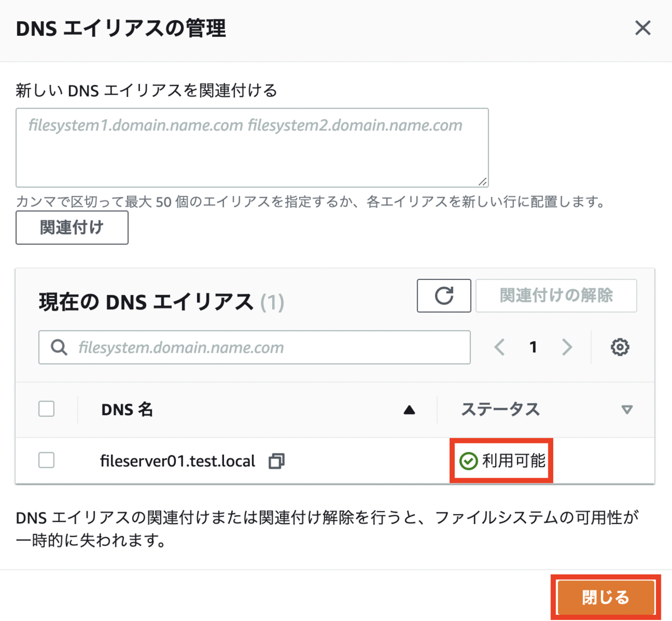
Task: Focus the new DNS alias textarea
Action: (x=252, y=148)
